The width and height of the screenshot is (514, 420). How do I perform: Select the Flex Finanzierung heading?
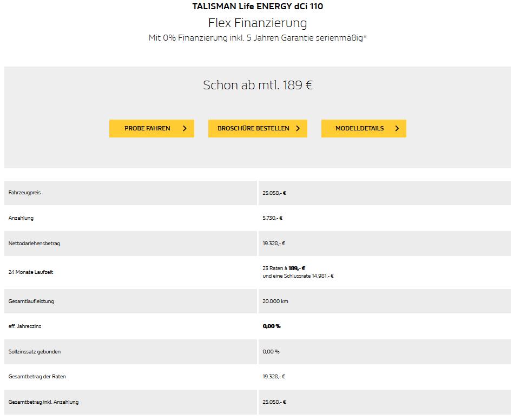258,23
